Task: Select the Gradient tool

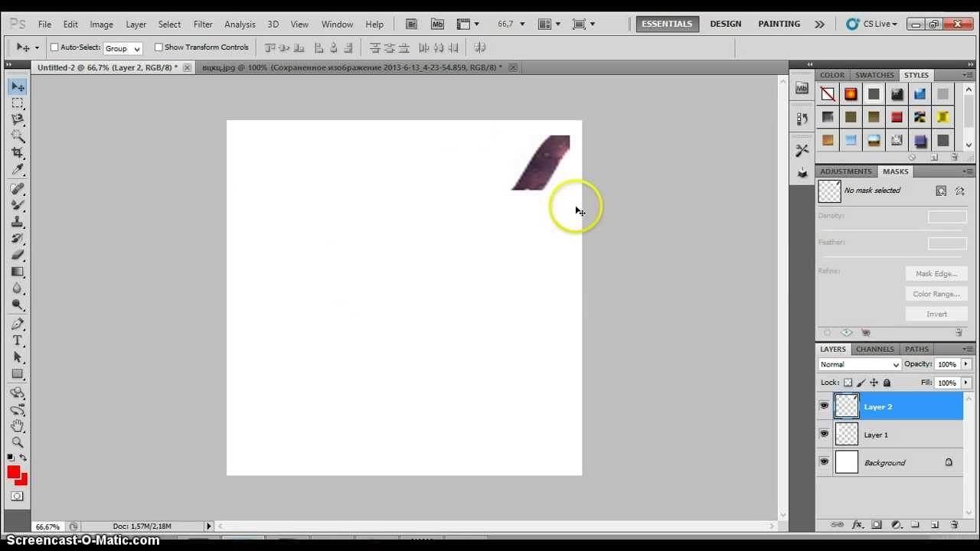Action: point(18,272)
